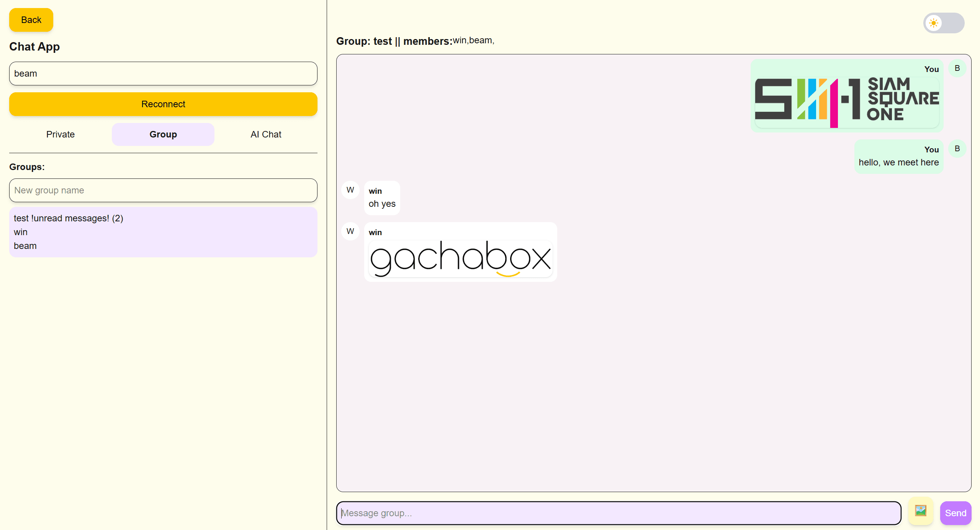Open the Siam Square One image

click(847, 103)
